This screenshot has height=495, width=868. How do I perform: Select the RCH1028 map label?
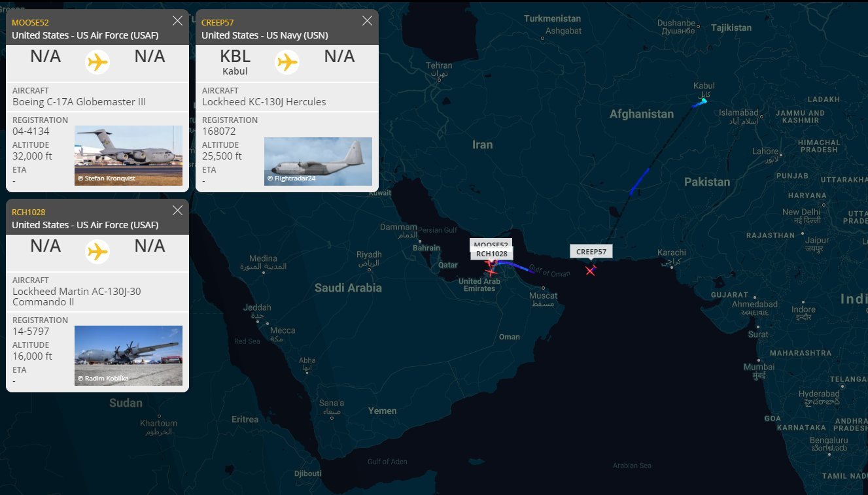tap(491, 254)
